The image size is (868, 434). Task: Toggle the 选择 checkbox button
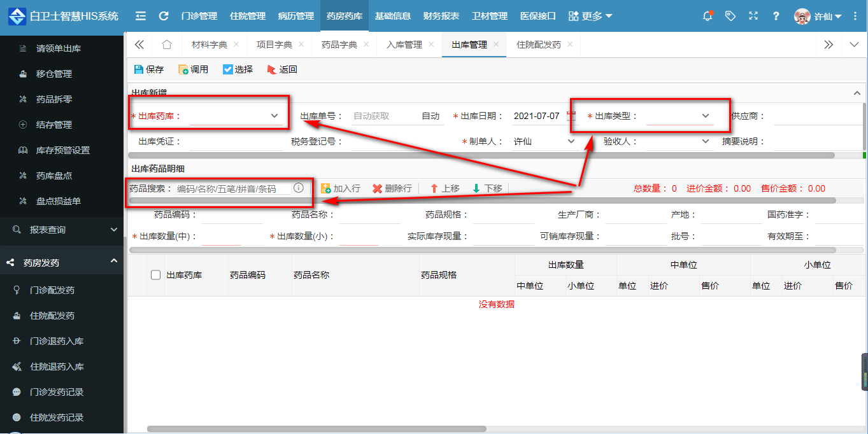[x=238, y=69]
